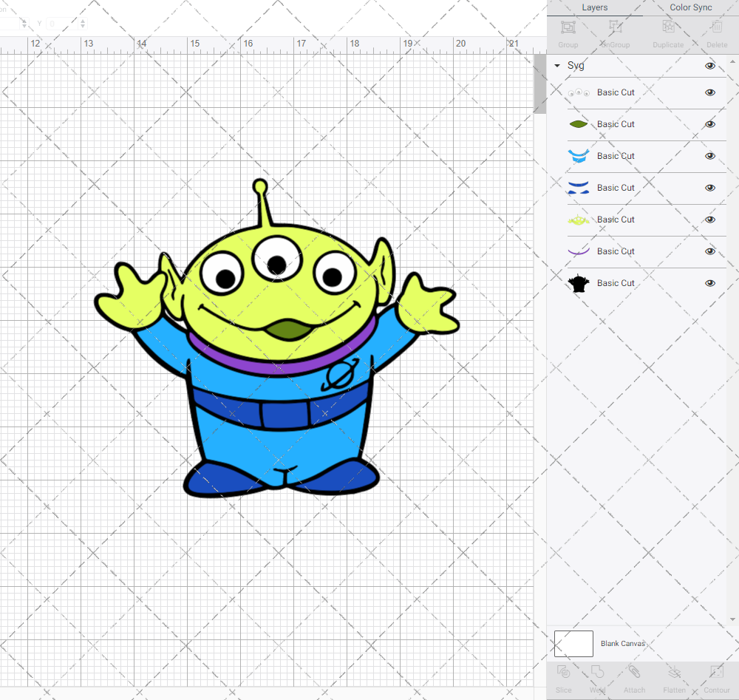Screen dimensions: 739x700
Task: Click the Delete icon in Layers panel
Action: click(716, 32)
